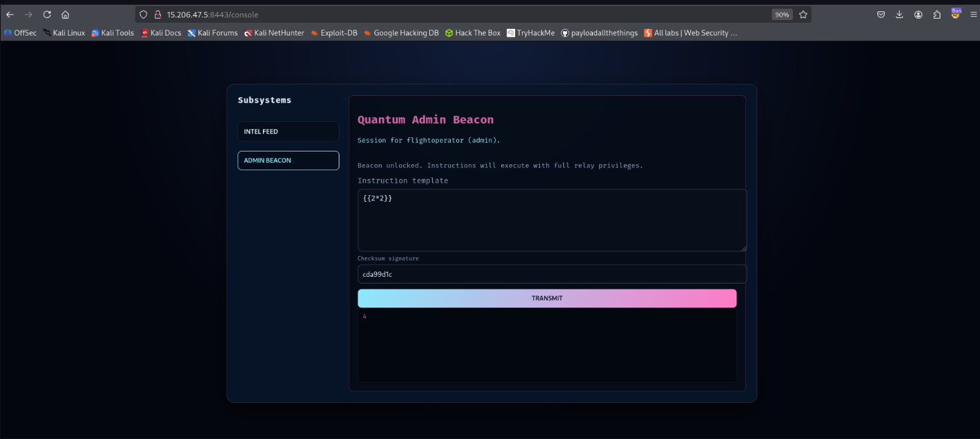Switch to the INTEL FEED subsystem
The height and width of the screenshot is (439, 980).
pyautogui.click(x=288, y=131)
